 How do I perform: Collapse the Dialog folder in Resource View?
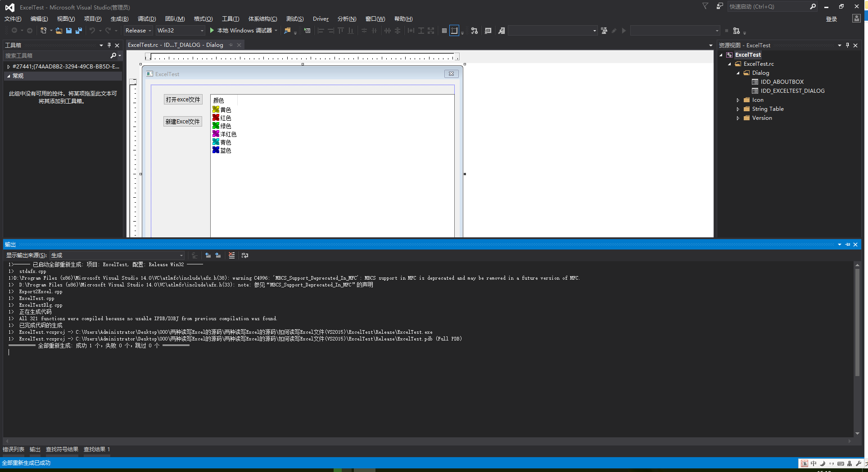coord(738,73)
